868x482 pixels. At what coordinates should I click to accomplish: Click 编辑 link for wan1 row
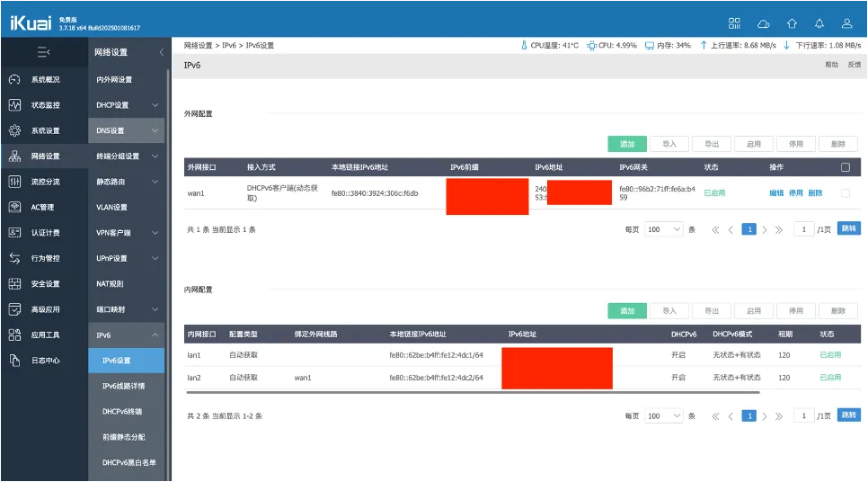776,192
